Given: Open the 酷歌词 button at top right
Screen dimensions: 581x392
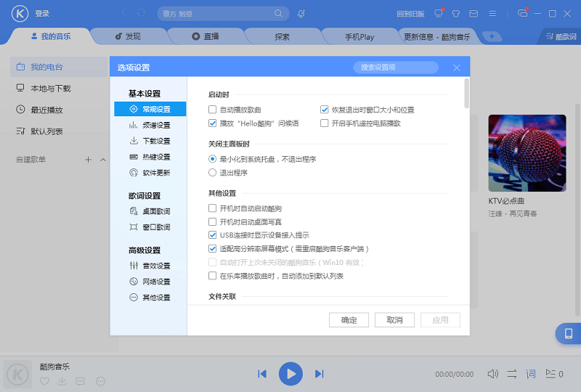Looking at the screenshot, I should click(561, 36).
